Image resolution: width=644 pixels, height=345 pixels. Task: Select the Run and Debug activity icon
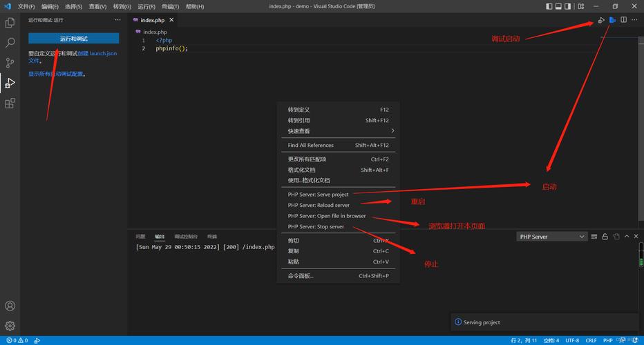10,83
